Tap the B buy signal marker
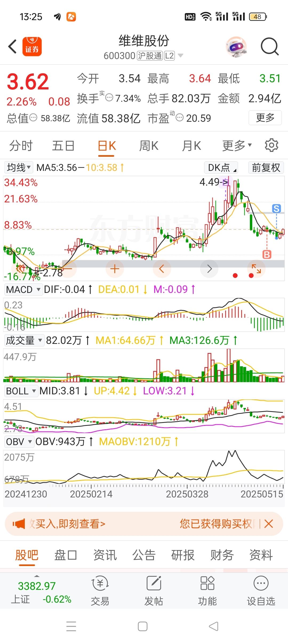288x644 pixels. pos(267,254)
